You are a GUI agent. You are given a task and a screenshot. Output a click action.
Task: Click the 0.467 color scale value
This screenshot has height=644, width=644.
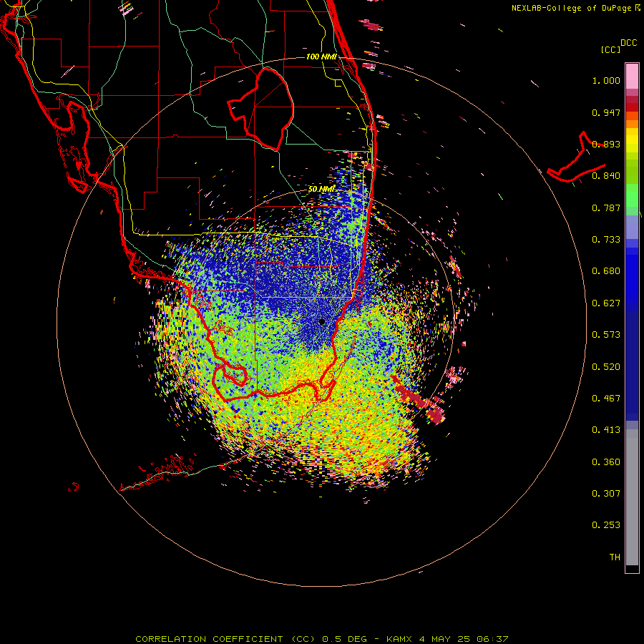(x=606, y=399)
